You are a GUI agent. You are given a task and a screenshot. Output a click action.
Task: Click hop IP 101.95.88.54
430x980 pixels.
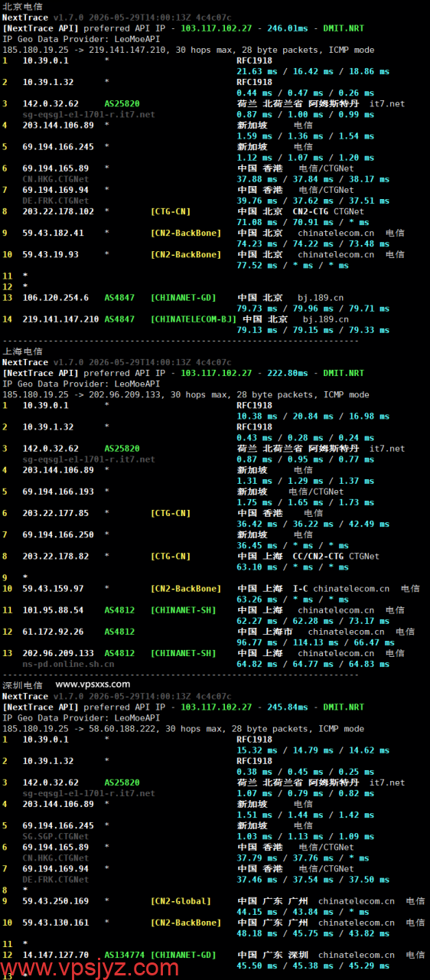click(53, 610)
